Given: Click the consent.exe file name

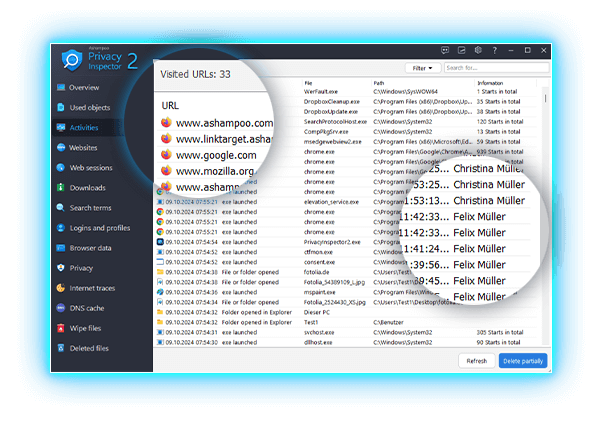Looking at the screenshot, I should [x=320, y=262].
